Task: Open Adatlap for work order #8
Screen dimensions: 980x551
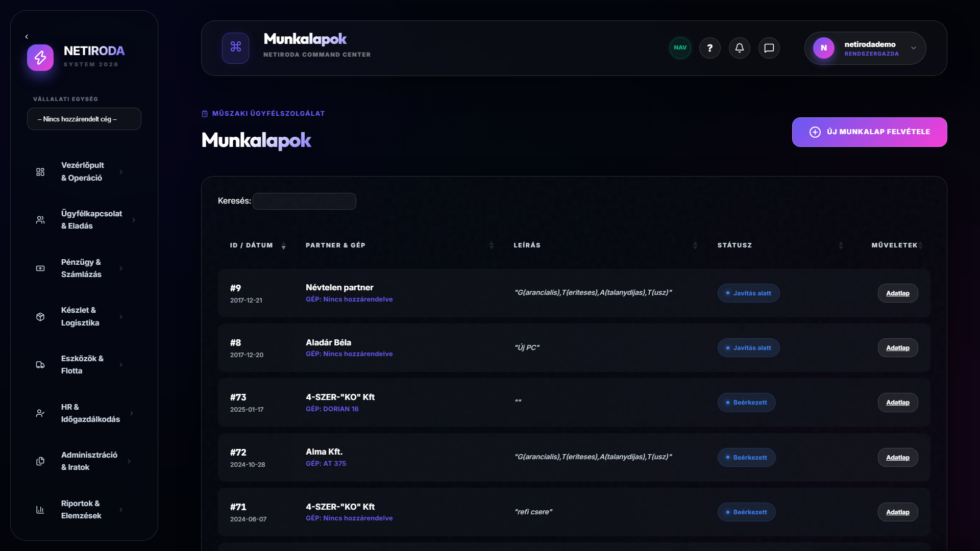Action: (898, 348)
